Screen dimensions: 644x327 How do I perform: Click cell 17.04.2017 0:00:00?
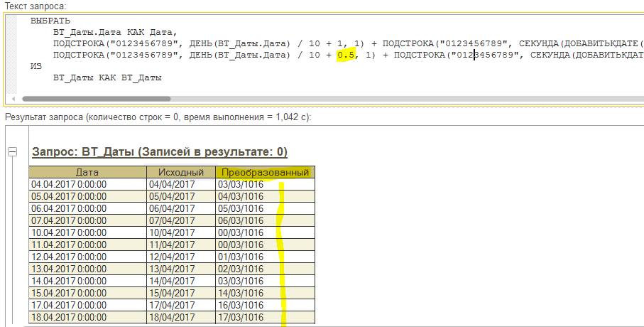point(87,305)
